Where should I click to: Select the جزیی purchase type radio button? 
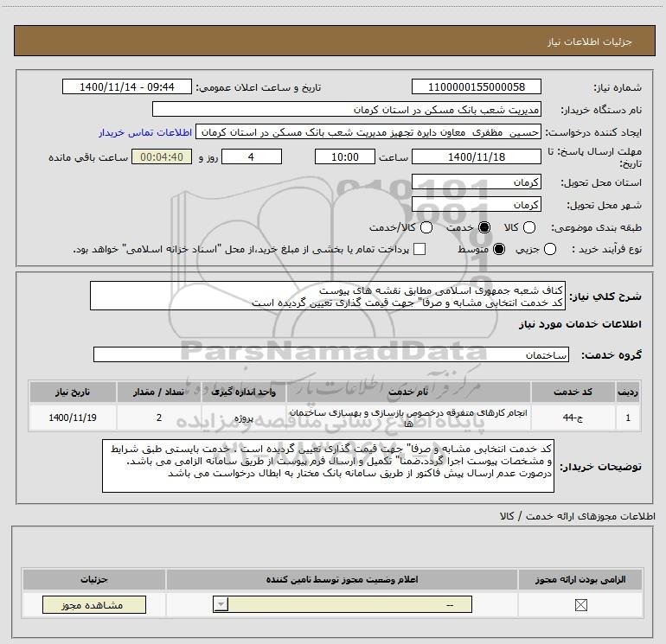tap(550, 249)
